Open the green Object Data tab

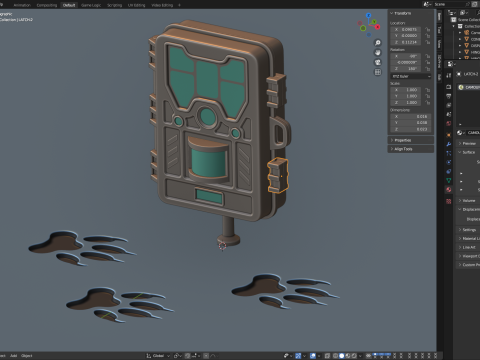(x=449, y=180)
